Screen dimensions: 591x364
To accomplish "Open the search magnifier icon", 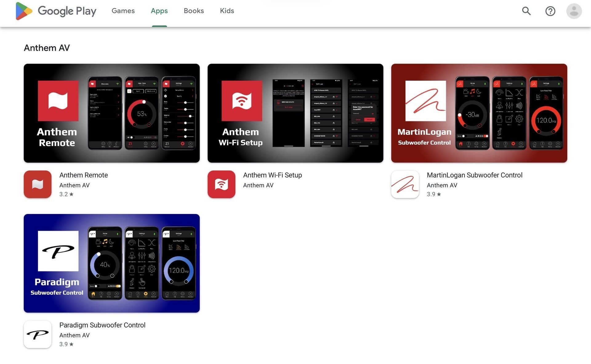I will click(526, 11).
